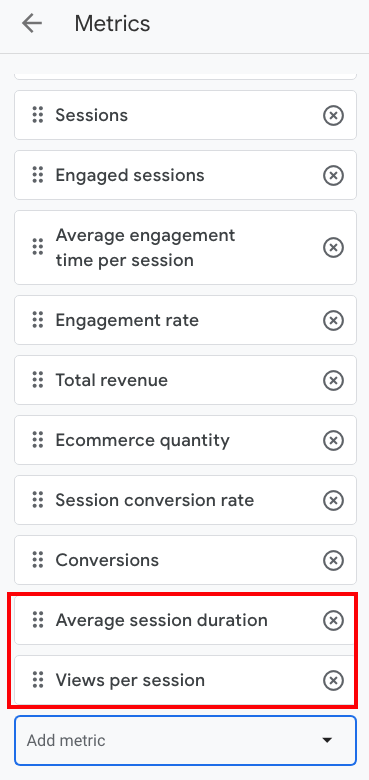Select the Ecommerce quantity metric card

(x=185, y=440)
